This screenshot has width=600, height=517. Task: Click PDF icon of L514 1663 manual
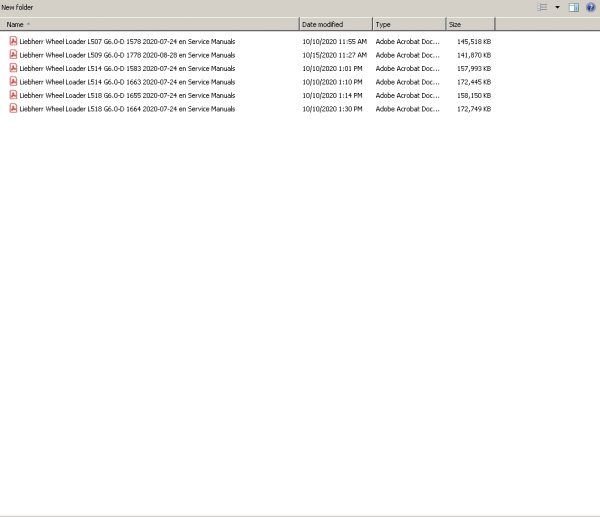(x=13, y=82)
